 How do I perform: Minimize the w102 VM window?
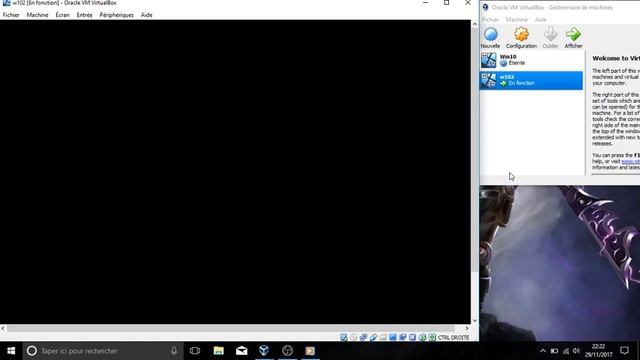(425, 3)
